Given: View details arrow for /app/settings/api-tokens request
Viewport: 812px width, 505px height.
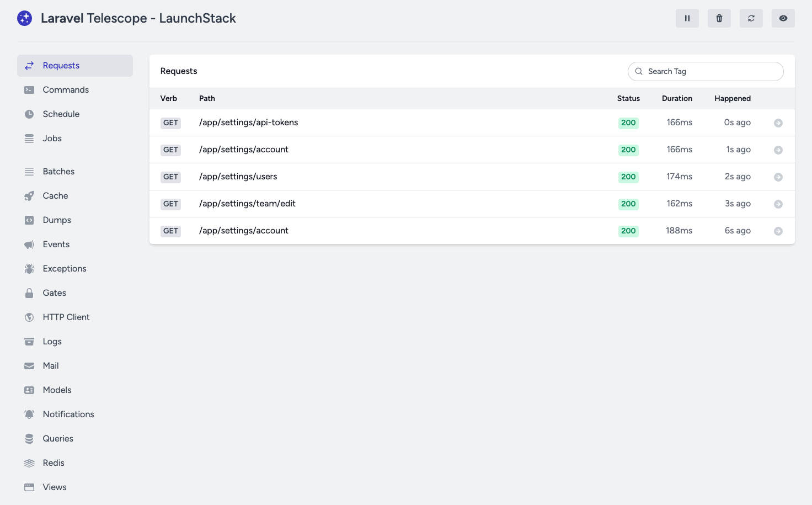Looking at the screenshot, I should 778,123.
